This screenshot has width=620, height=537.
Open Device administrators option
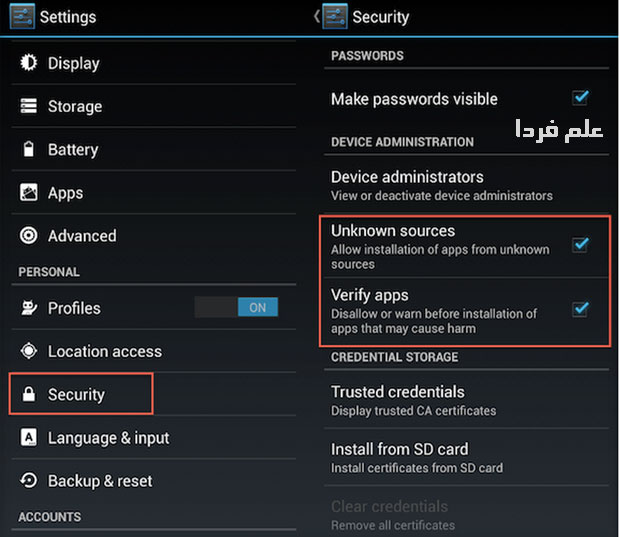[x=440, y=185]
